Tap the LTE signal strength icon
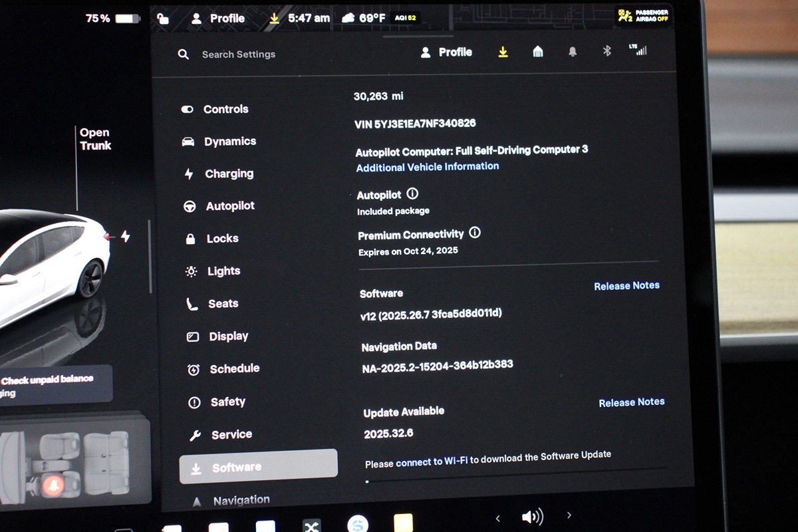798x532 pixels. 638,50
